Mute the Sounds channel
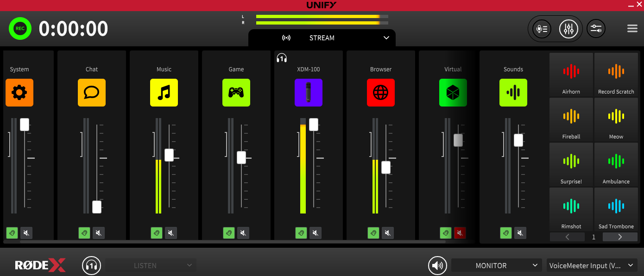The width and height of the screenshot is (644, 276). tap(520, 233)
